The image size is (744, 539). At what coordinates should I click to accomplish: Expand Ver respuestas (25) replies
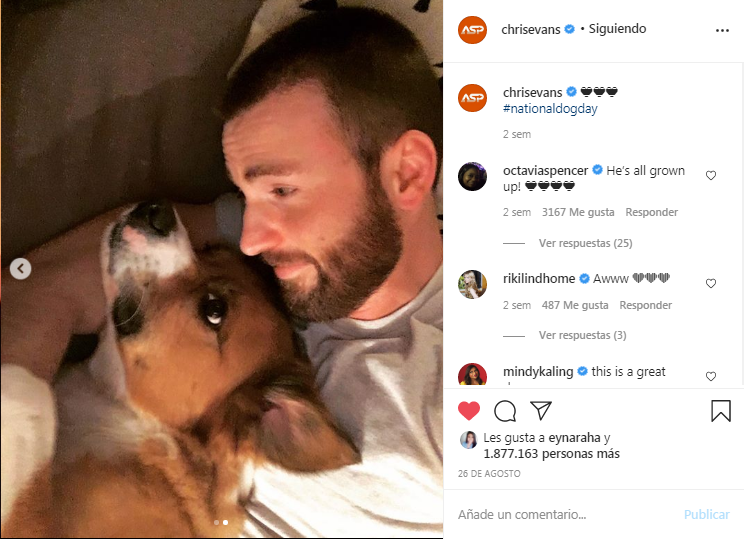pos(585,243)
